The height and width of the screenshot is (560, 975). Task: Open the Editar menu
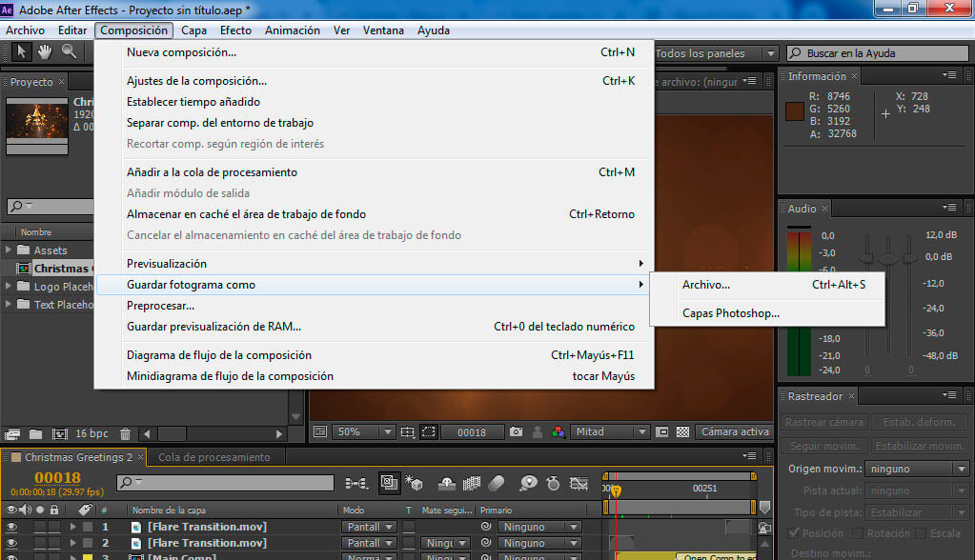pyautogui.click(x=72, y=30)
